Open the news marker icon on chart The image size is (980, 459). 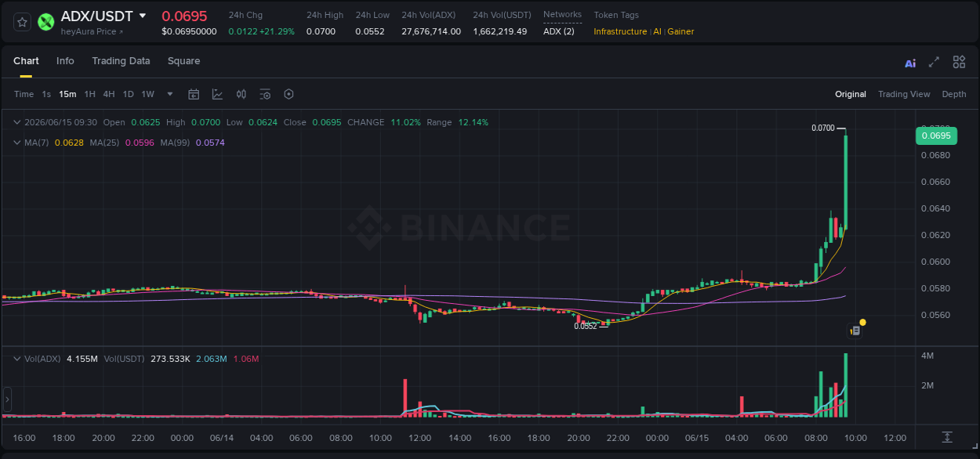point(855,331)
